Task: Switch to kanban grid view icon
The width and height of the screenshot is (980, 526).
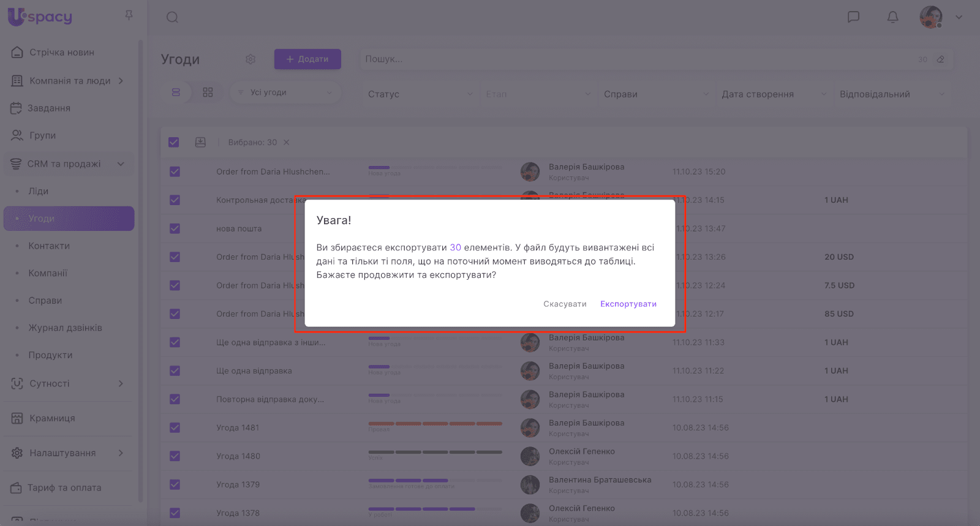Action: tap(208, 92)
